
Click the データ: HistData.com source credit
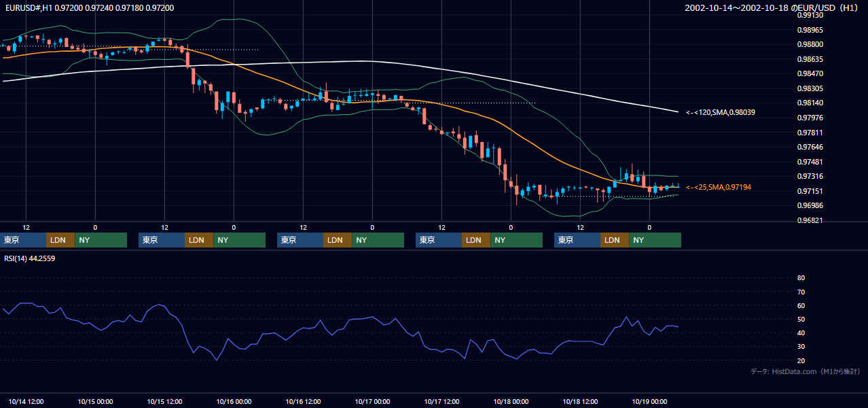tap(806, 372)
